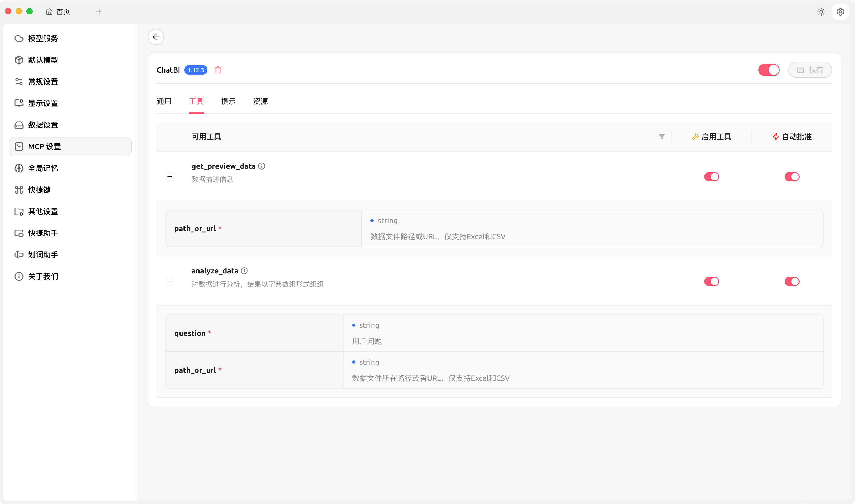
Task: Click the back arrow button
Action: (x=156, y=37)
